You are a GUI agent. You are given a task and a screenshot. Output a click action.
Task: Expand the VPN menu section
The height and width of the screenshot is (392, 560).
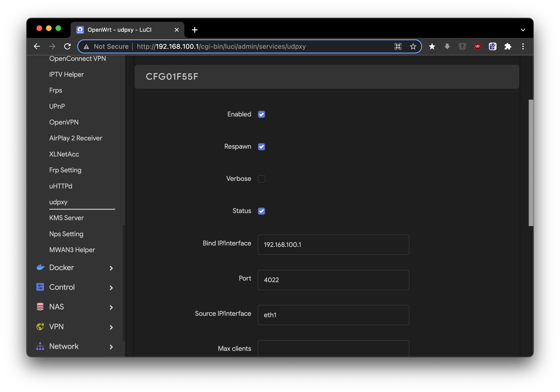click(x=111, y=326)
